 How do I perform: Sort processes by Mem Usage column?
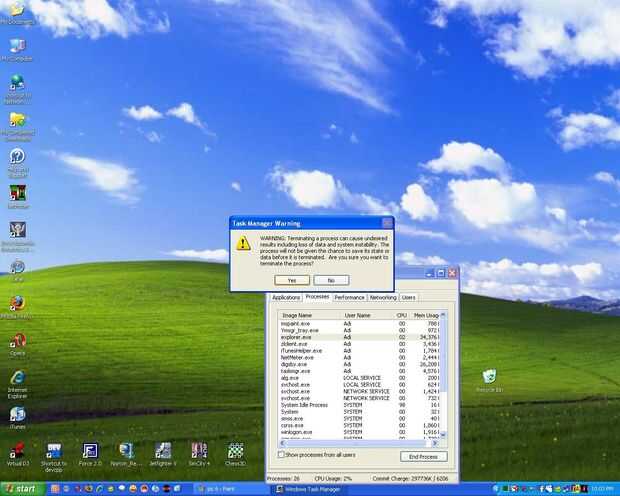(424, 315)
